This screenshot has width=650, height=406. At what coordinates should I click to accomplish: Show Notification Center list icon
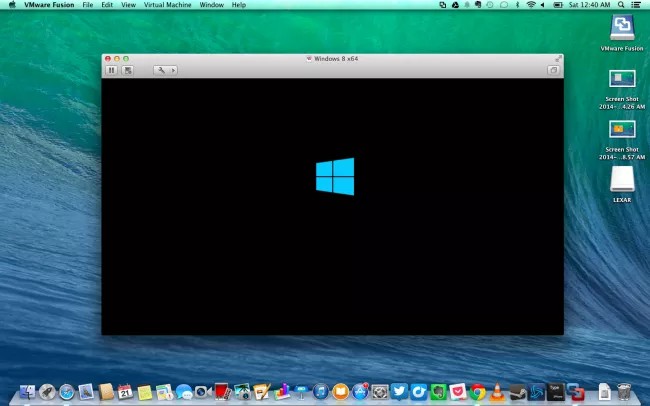[635, 5]
